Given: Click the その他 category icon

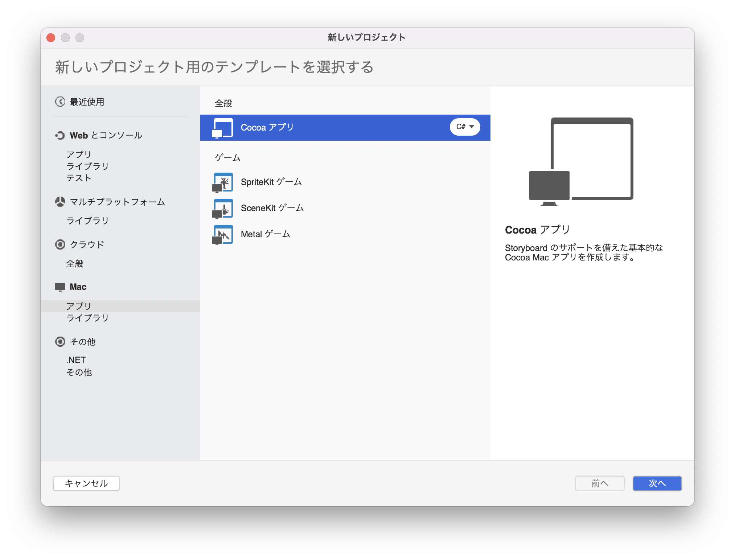Looking at the screenshot, I should click(x=60, y=342).
